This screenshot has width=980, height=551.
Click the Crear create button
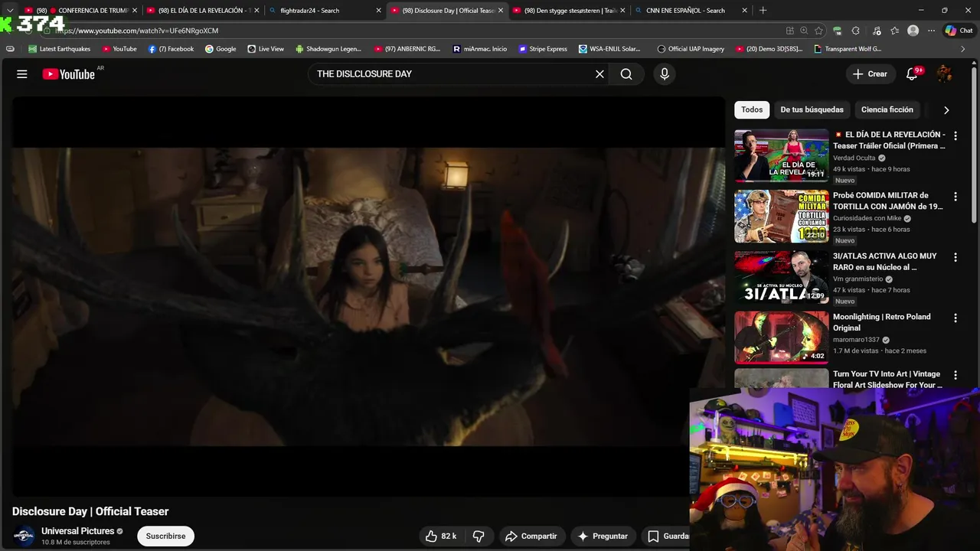pyautogui.click(x=870, y=74)
